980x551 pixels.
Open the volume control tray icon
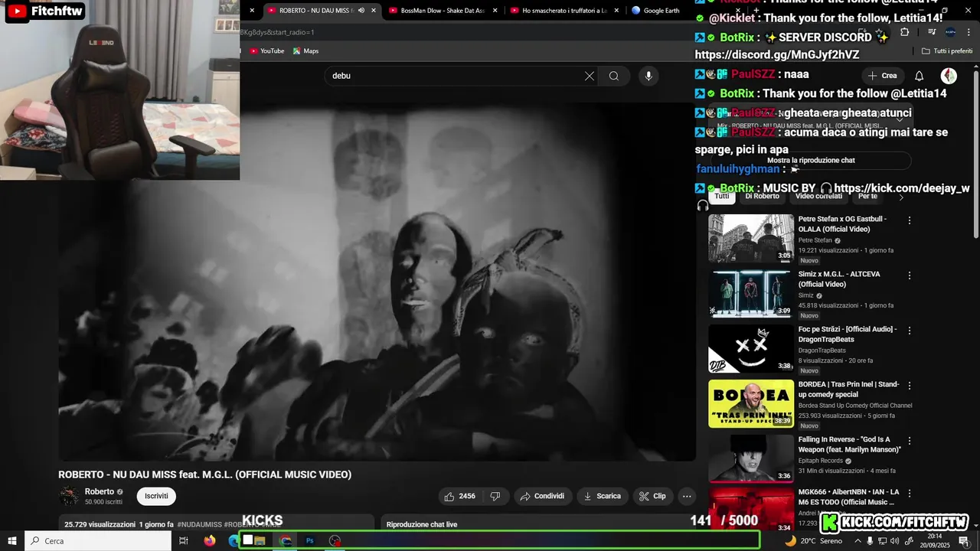[894, 540]
